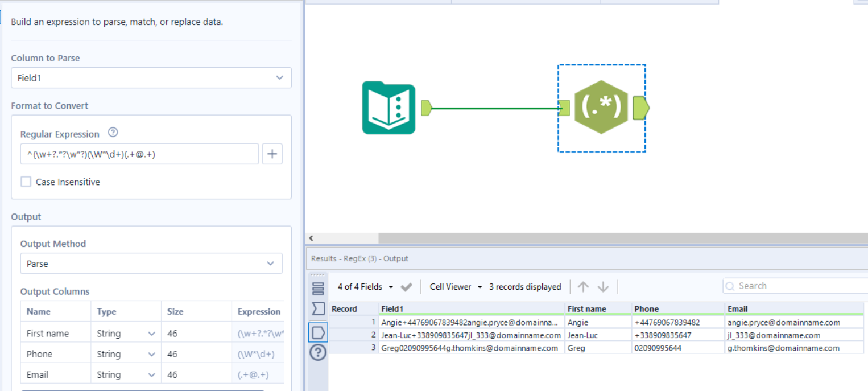Click the plus button next to the expression
Screen dimensions: 868x391
click(x=272, y=154)
